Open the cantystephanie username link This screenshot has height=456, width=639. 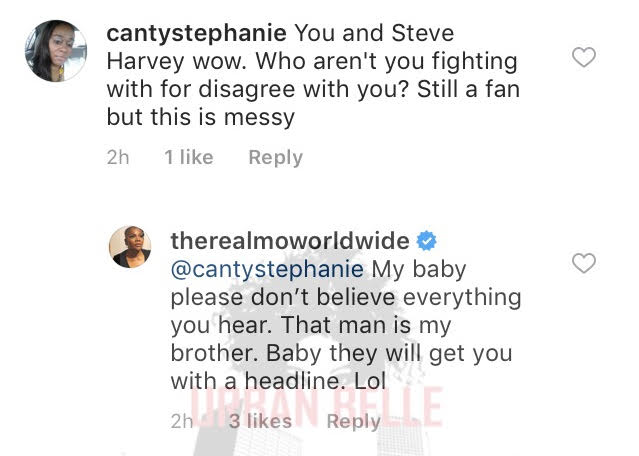coord(196,33)
